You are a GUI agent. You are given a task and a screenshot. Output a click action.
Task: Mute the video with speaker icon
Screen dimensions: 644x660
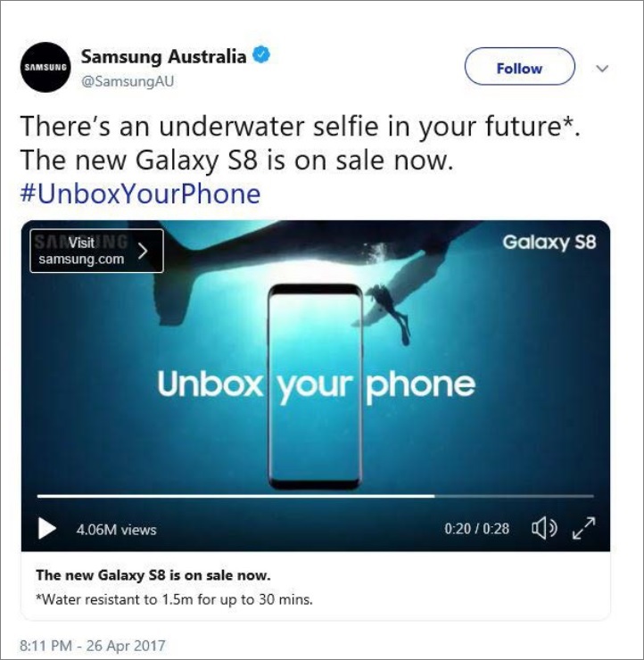click(x=544, y=528)
